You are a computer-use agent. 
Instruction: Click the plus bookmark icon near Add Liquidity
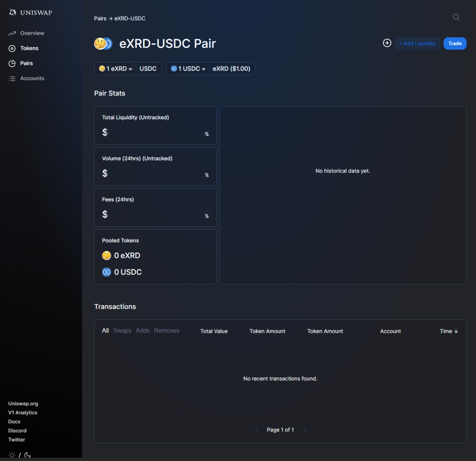pyautogui.click(x=387, y=43)
